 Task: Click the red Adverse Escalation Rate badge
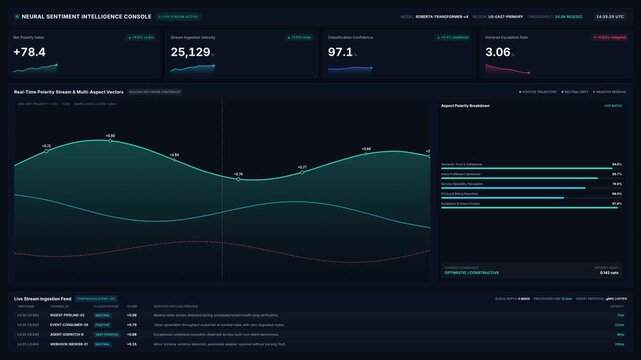click(x=610, y=37)
